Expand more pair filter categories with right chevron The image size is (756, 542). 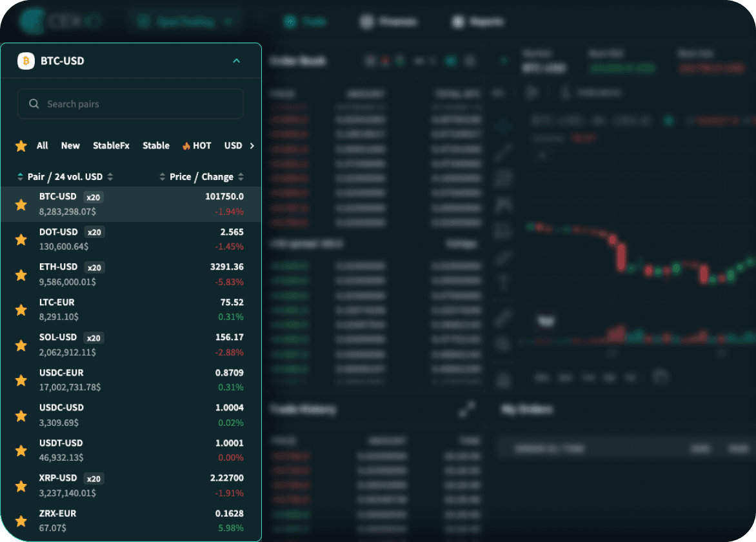[x=253, y=146]
